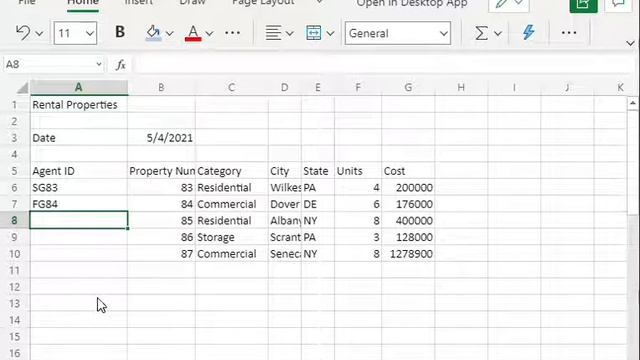
Task: Open the editing mode pencil button
Action: [509, 5]
